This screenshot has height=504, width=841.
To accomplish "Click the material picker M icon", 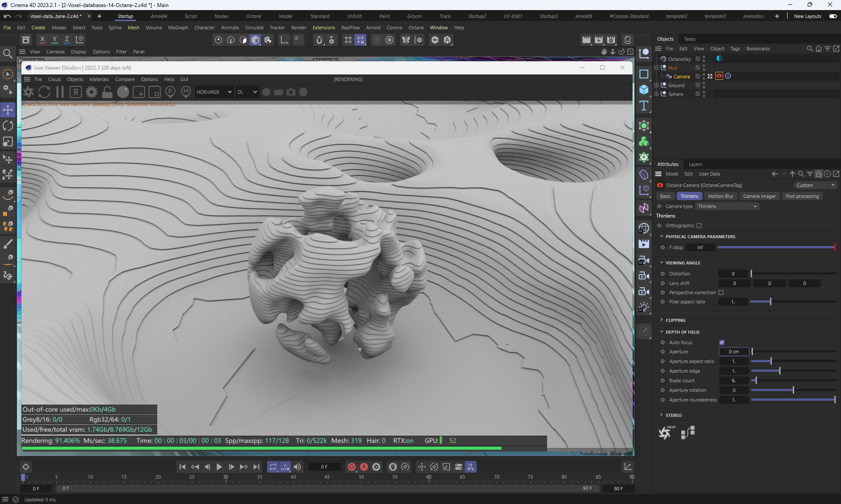I will pyautogui.click(x=186, y=92).
